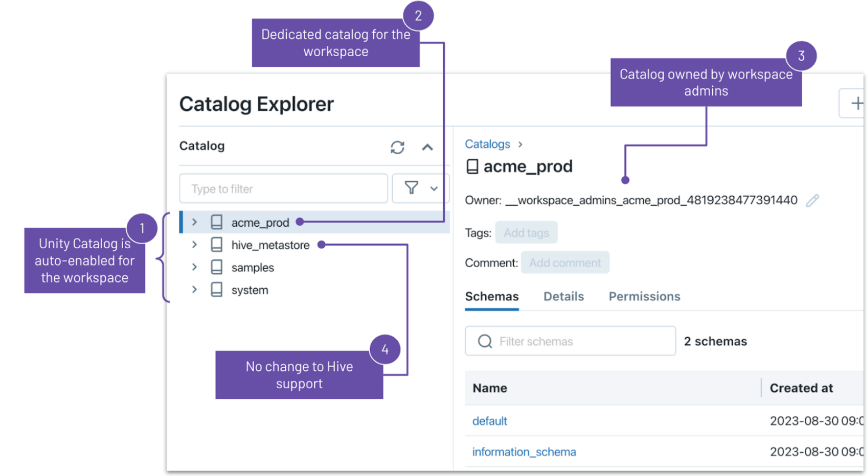868x476 pixels.
Task: Edit owner using the pencil icon
Action: point(812,200)
